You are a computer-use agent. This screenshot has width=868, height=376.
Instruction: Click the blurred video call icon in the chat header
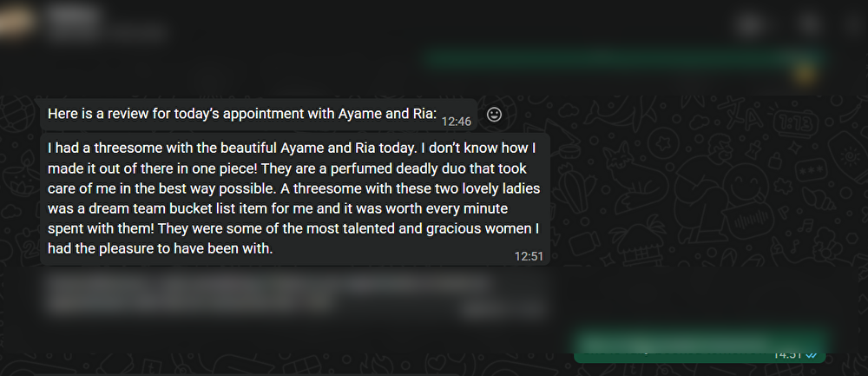tap(750, 24)
